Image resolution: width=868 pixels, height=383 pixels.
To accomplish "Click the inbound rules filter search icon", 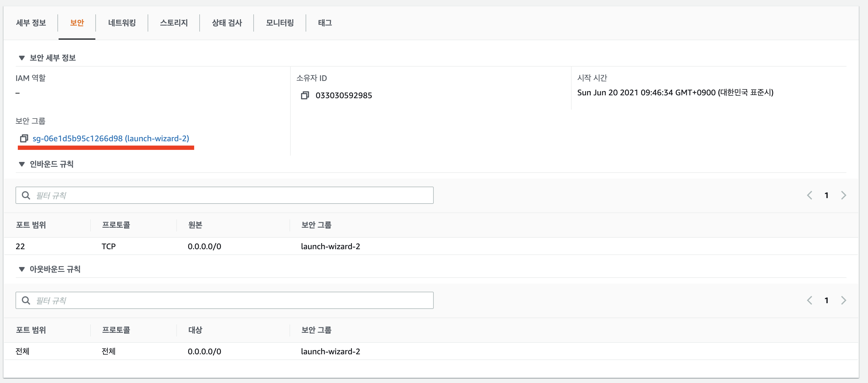I will coord(26,195).
